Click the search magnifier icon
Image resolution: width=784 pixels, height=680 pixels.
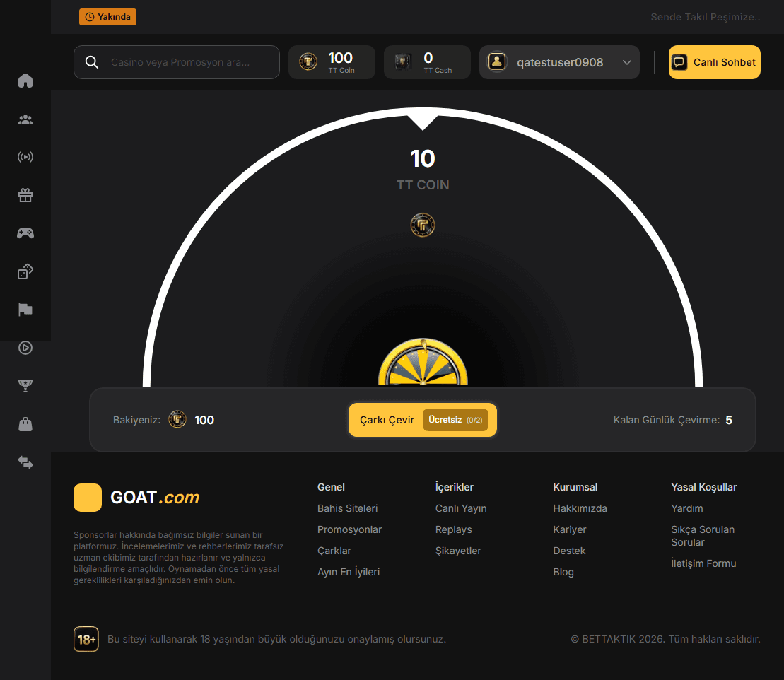[x=91, y=62]
